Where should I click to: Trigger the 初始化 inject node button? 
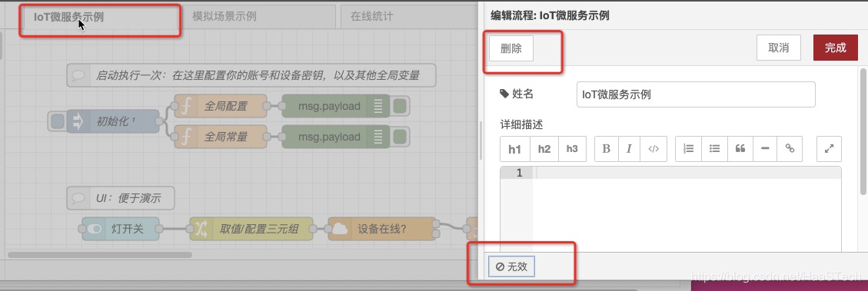[x=57, y=121]
